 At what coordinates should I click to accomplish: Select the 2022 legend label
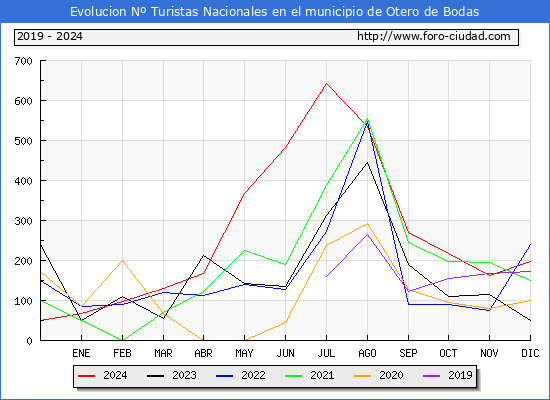coord(253,375)
